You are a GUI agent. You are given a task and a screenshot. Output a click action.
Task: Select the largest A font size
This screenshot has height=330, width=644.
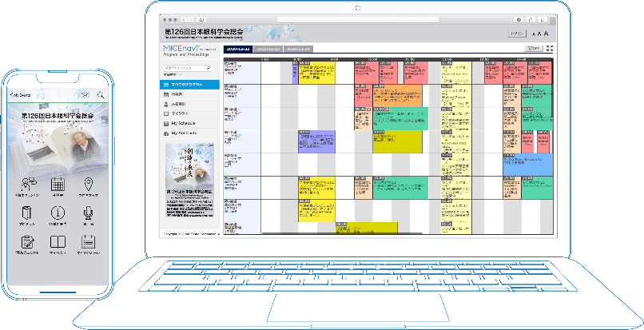tap(547, 34)
